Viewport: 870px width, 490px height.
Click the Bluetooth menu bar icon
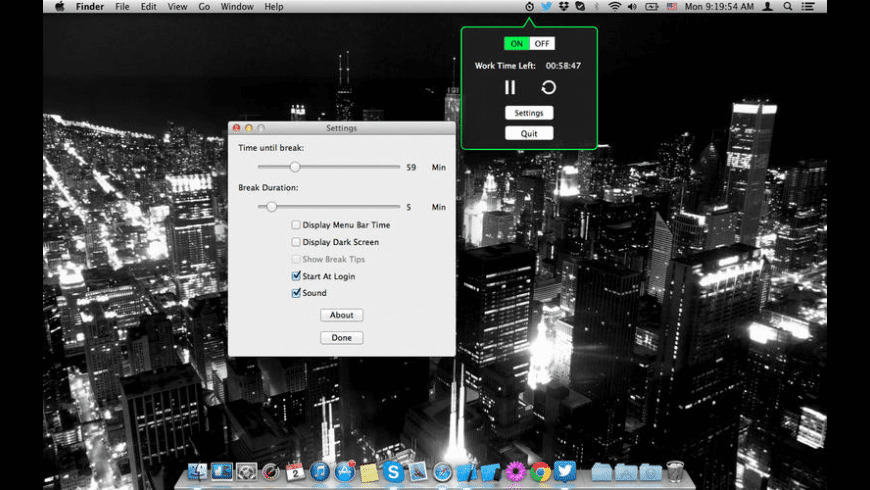pyautogui.click(x=597, y=7)
